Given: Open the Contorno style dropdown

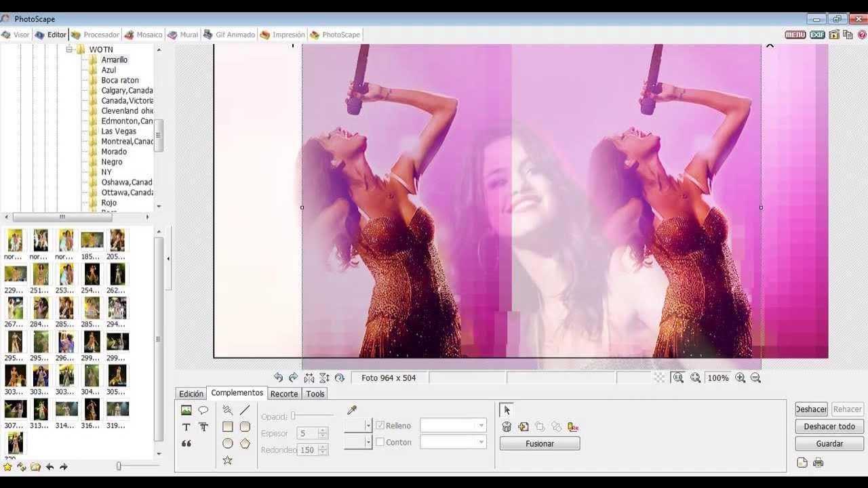Looking at the screenshot, I should [x=453, y=442].
